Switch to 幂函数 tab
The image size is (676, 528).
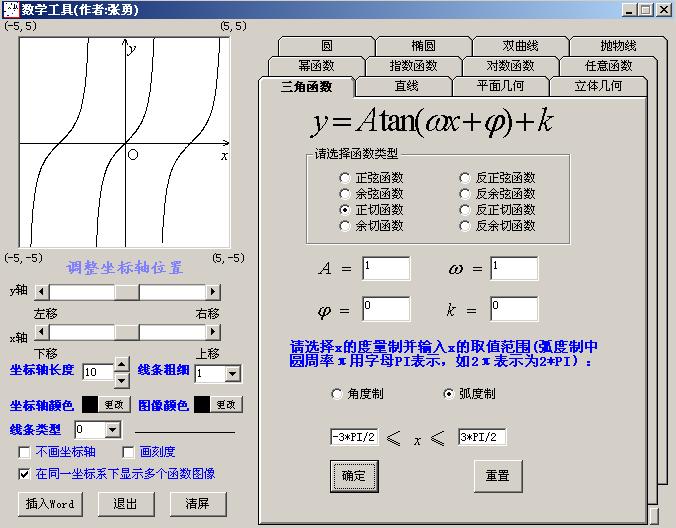tap(316, 66)
